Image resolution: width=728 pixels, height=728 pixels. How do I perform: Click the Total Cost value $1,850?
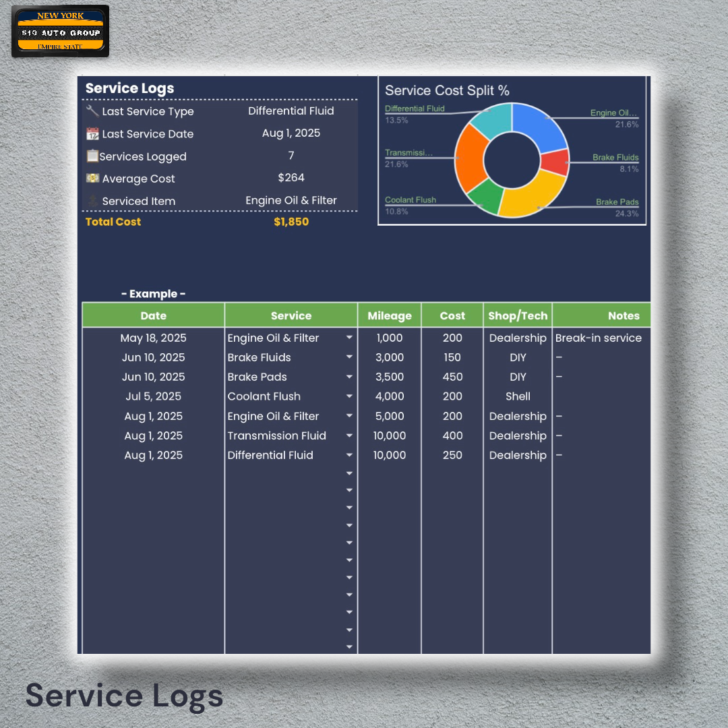(x=291, y=221)
